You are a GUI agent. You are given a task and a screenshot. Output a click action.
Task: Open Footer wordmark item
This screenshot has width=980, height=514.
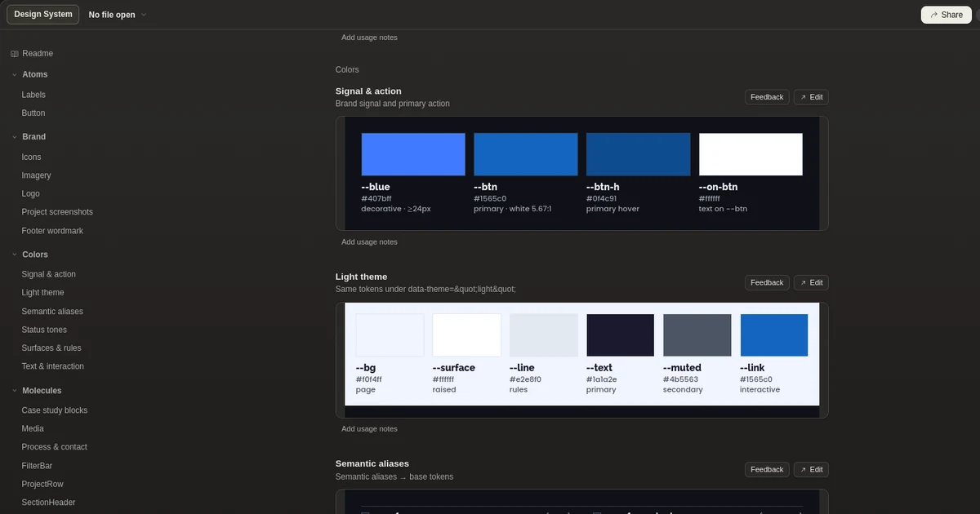[52, 231]
